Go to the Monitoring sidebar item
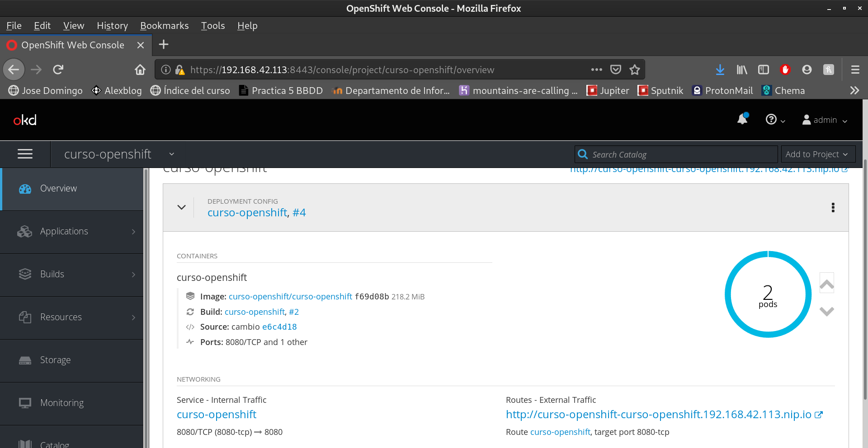The height and width of the screenshot is (448, 868). tap(62, 403)
